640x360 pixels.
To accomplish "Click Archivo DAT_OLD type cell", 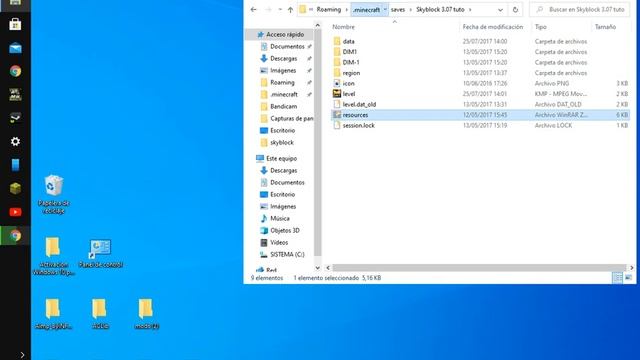I will point(558,104).
